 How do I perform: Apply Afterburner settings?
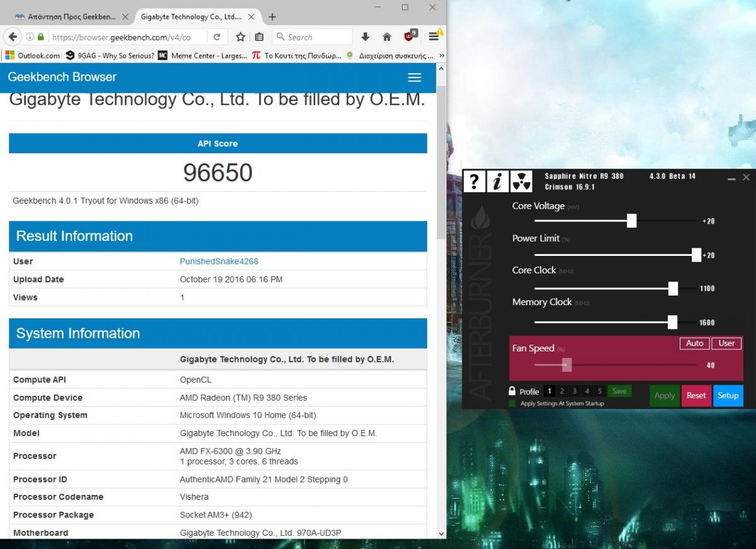coord(665,396)
